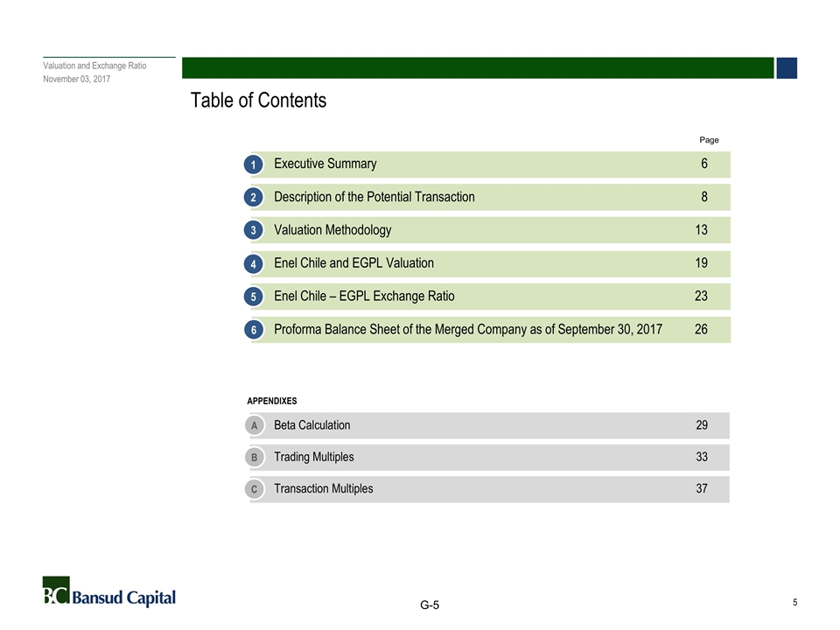Click page number 33 for Trading Multiples
This screenshot has width=840, height=630.
(702, 457)
